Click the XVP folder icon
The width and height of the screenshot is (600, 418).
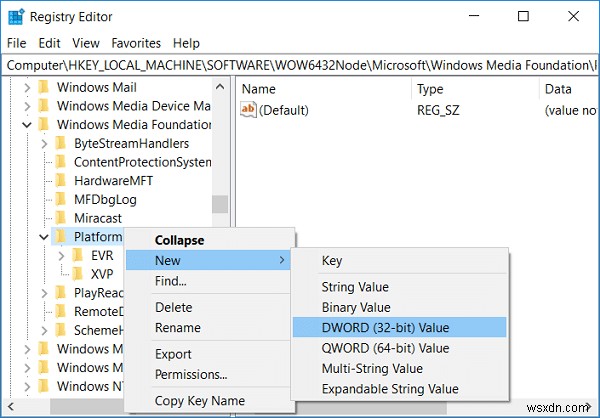(x=77, y=274)
